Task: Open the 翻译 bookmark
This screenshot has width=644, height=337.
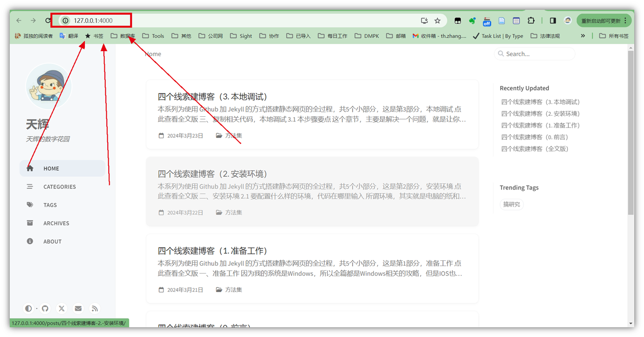Action: point(69,36)
